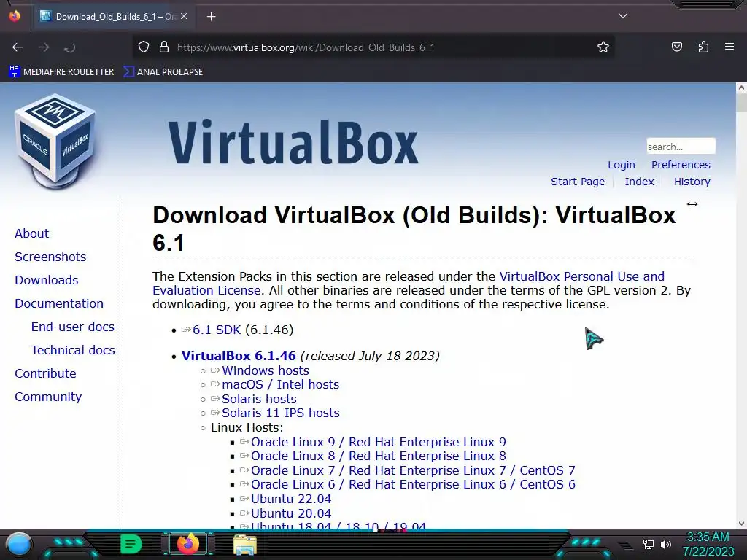Open the Login link
The width and height of the screenshot is (747, 560).
622,165
